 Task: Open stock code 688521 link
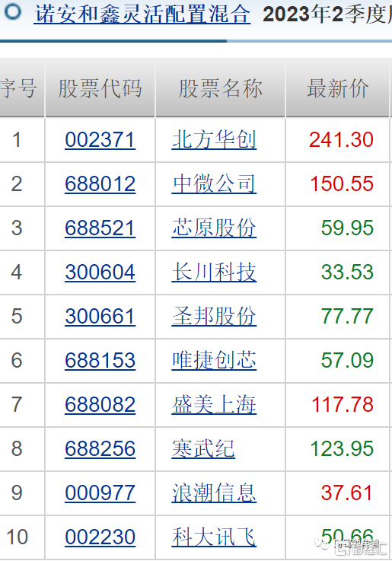click(x=100, y=228)
